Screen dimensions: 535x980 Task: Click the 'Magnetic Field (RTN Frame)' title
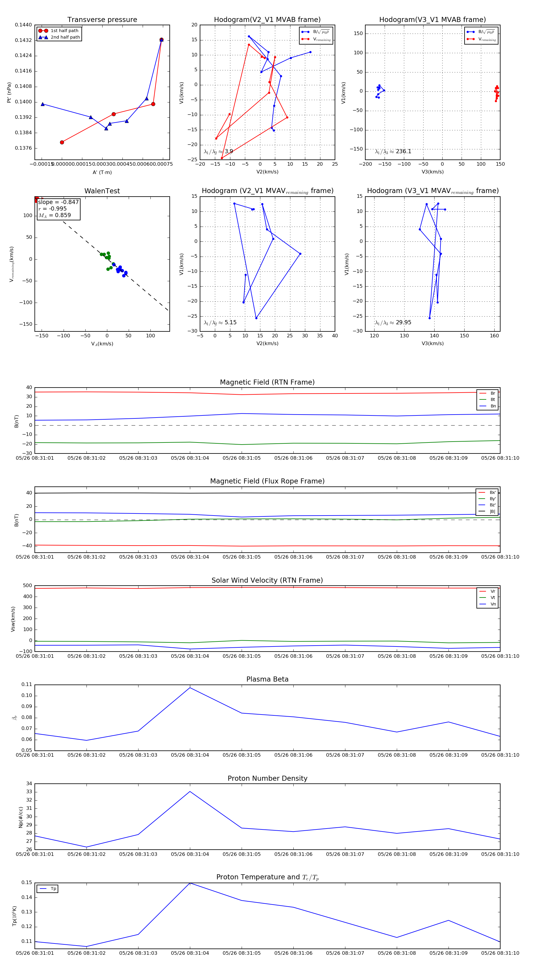click(267, 382)
